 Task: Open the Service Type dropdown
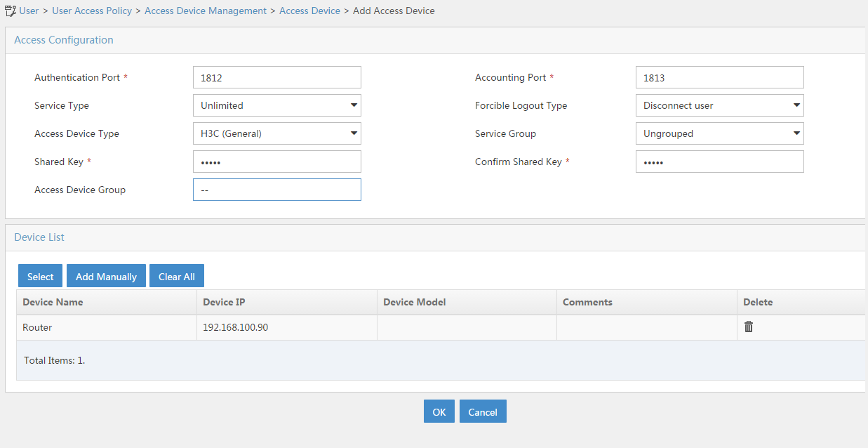[x=276, y=105]
